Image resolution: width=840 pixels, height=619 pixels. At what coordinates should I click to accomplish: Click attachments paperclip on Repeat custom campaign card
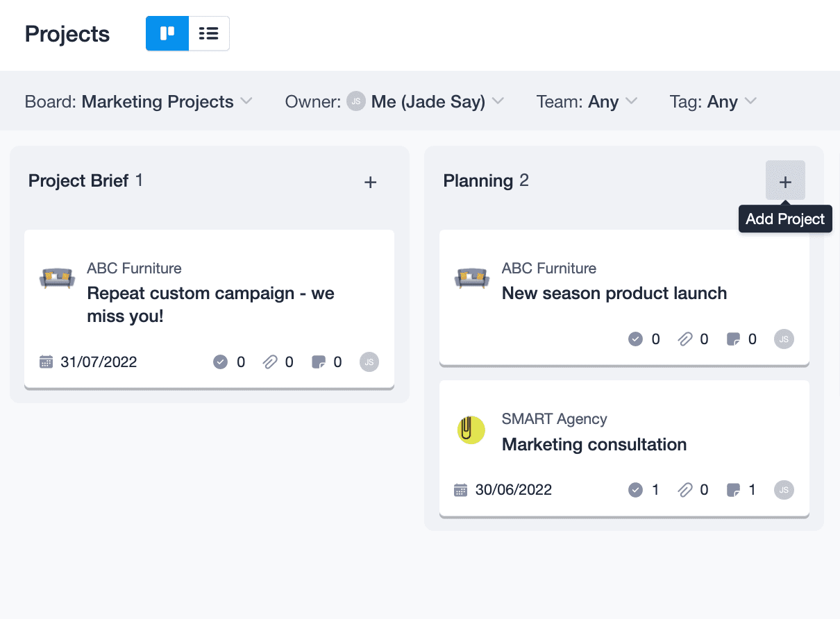pyautogui.click(x=269, y=362)
